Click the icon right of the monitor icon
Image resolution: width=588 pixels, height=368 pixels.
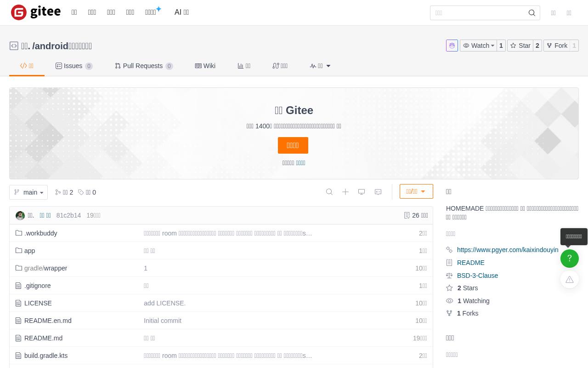(378, 192)
